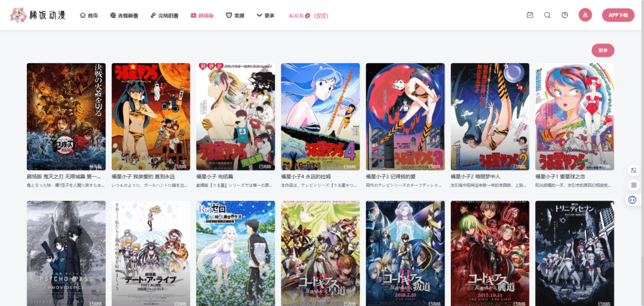The width and height of the screenshot is (644, 306).
Task: Open the 首页 home tab
Action: coord(89,16)
